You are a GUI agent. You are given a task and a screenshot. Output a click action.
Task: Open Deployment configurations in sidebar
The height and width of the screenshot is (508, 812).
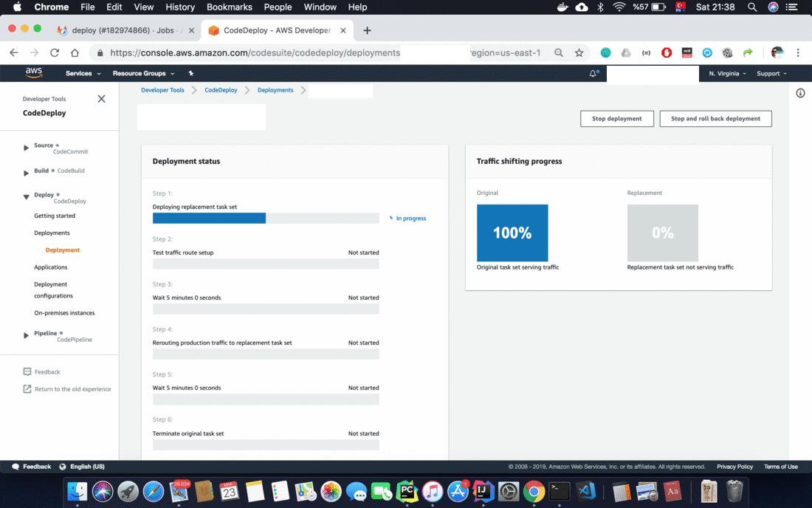pos(53,290)
